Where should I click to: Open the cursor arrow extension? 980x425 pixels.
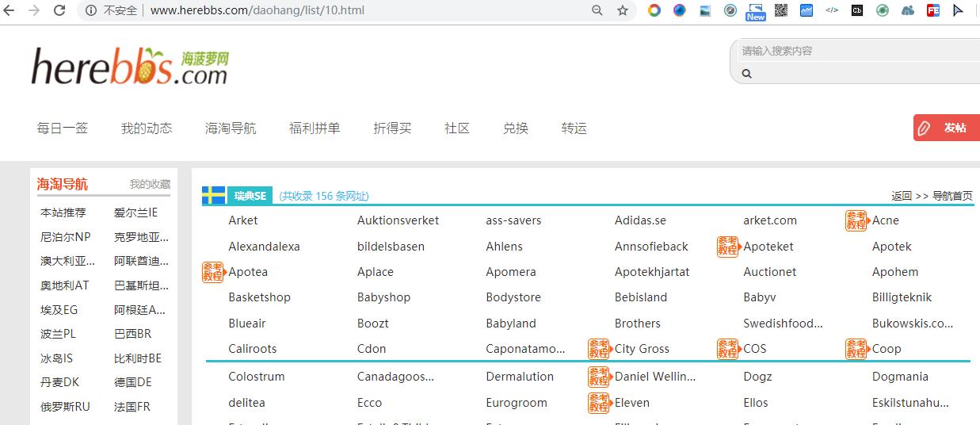tap(959, 10)
